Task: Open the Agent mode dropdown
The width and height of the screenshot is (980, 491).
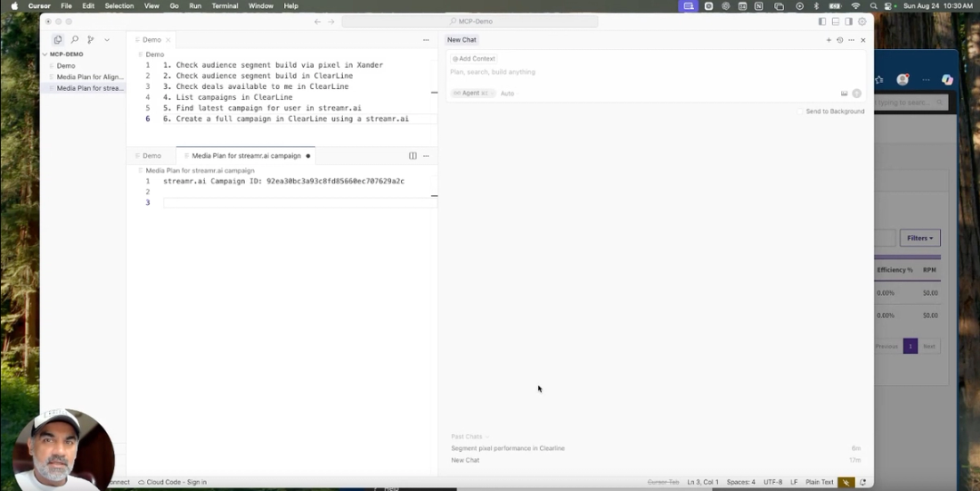Action: click(473, 93)
